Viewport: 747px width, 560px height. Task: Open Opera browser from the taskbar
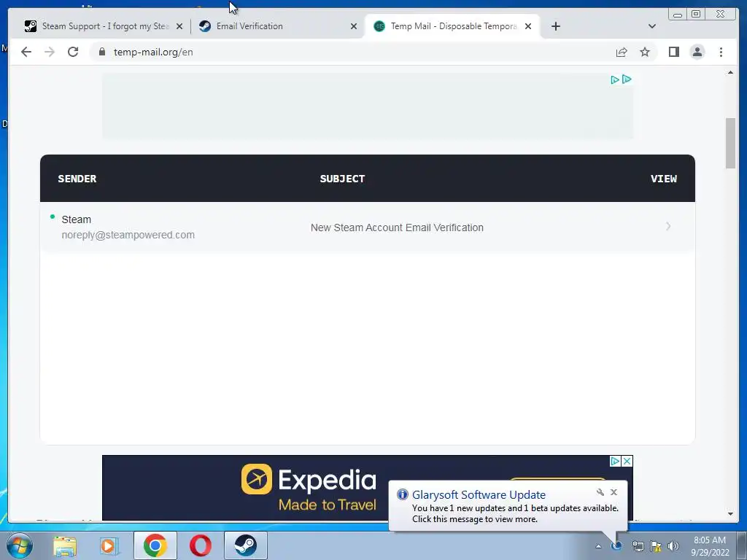point(200,545)
